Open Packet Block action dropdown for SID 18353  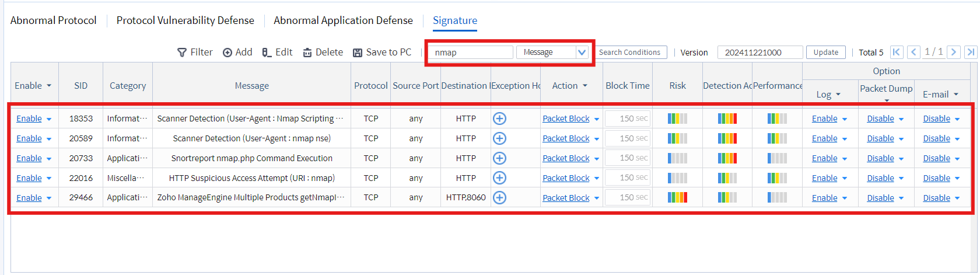point(597,119)
